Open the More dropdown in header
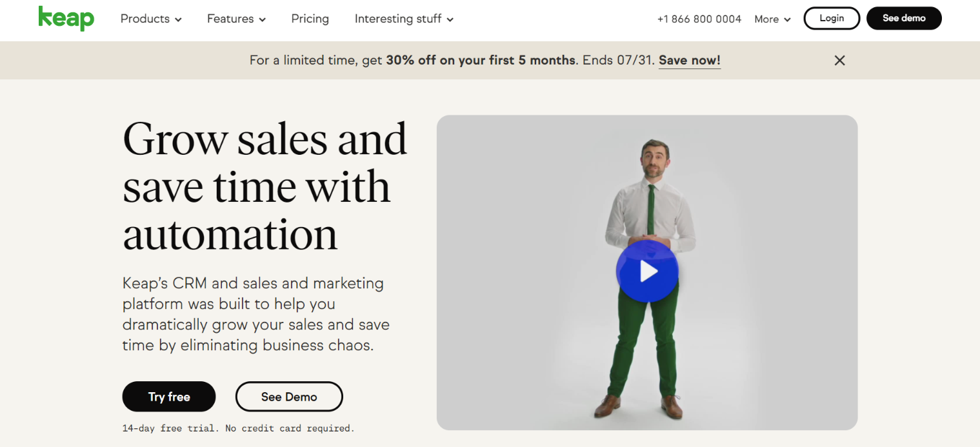 pyautogui.click(x=772, y=19)
